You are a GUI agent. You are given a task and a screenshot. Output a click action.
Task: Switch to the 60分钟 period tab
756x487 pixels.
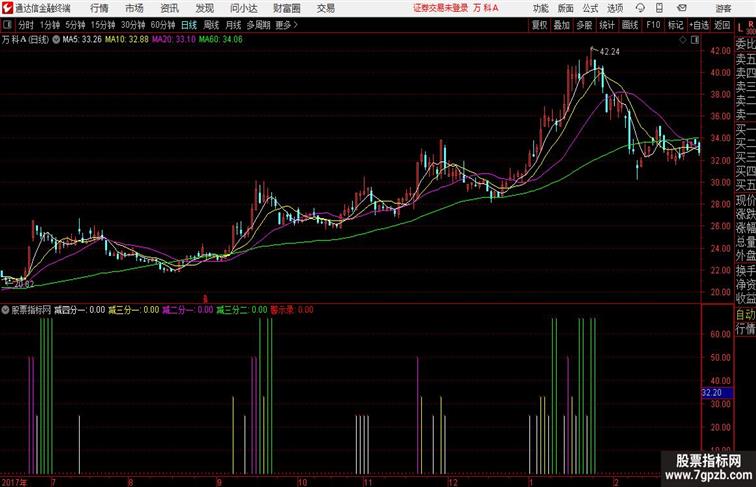(163, 25)
